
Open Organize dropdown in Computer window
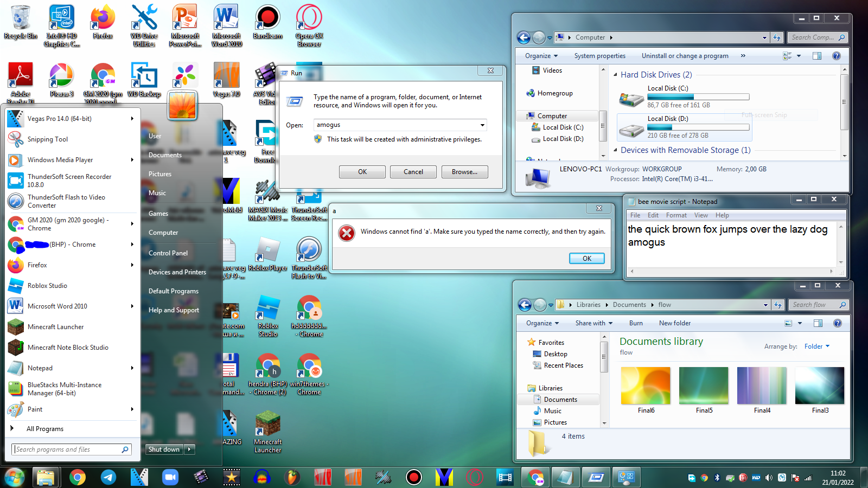point(541,56)
